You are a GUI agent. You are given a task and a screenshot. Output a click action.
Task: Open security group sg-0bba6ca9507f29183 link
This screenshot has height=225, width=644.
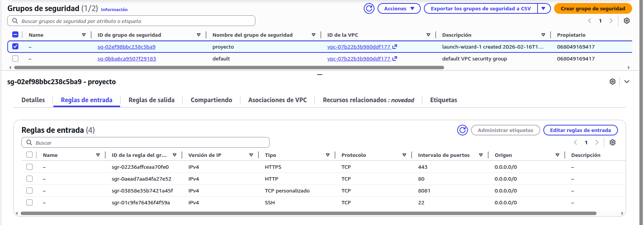click(x=127, y=59)
